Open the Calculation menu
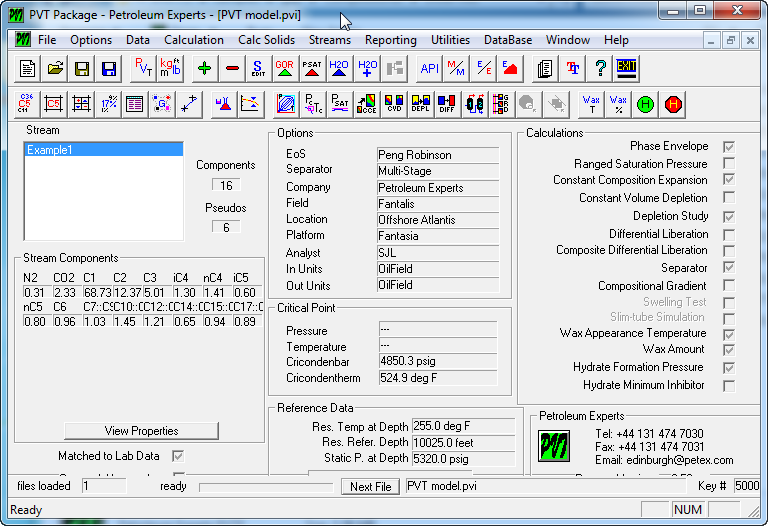The height and width of the screenshot is (526, 768). pyautogui.click(x=194, y=40)
